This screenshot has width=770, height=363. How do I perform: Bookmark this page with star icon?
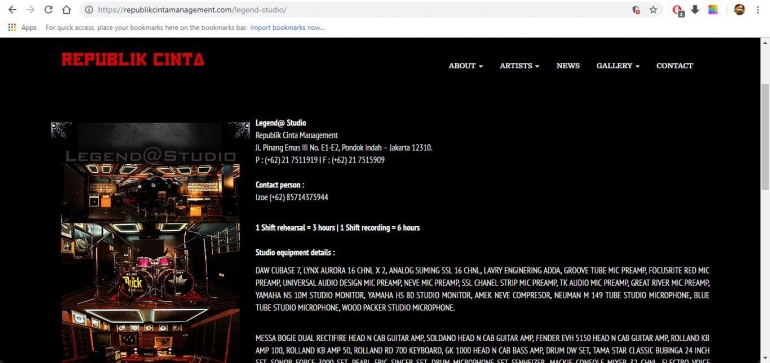tap(653, 10)
